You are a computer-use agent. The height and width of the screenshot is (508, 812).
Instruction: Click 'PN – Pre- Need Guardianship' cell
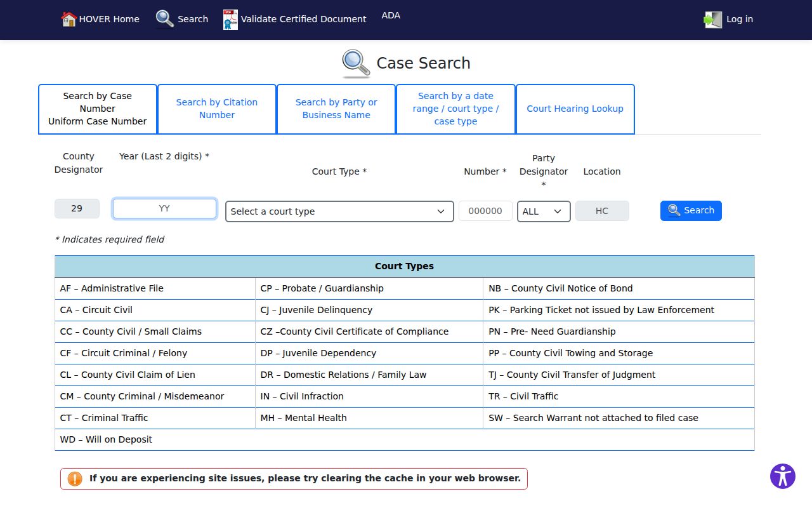pos(619,331)
